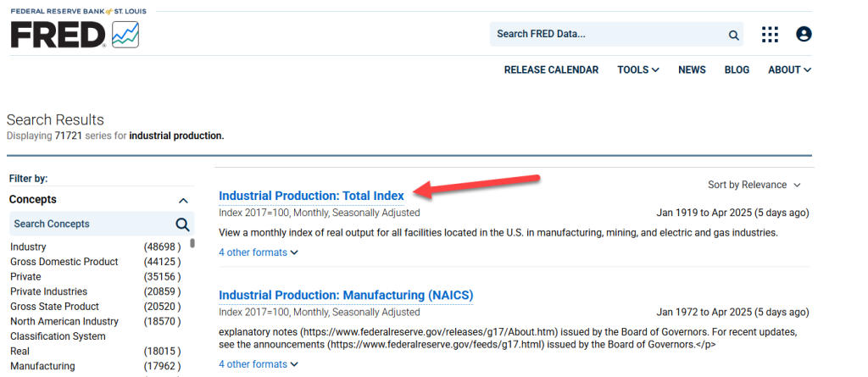Collapse the Concepts filter section
Screen dimensions: 868x377
click(184, 201)
